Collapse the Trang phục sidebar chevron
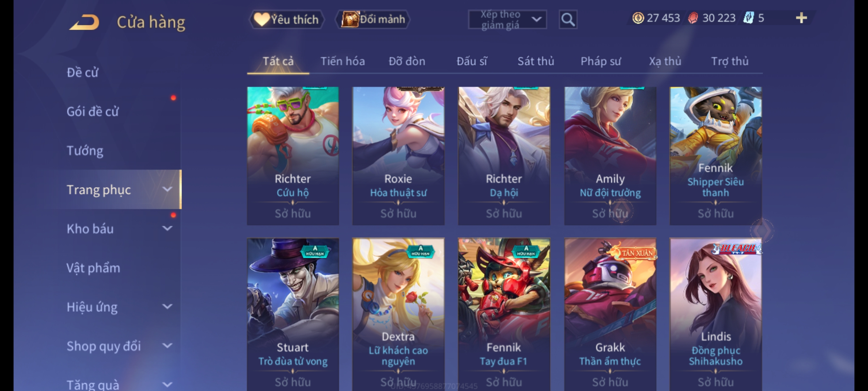 coord(167,189)
